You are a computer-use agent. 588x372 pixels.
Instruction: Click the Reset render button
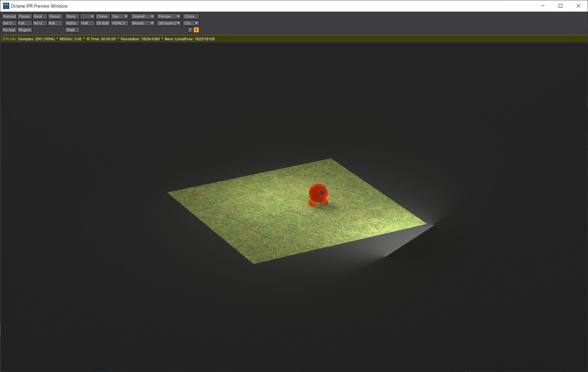(55, 17)
